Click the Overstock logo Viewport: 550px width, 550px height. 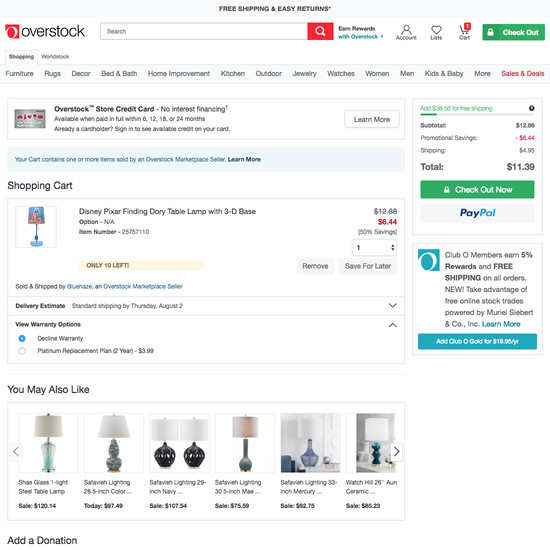pyautogui.click(x=46, y=31)
